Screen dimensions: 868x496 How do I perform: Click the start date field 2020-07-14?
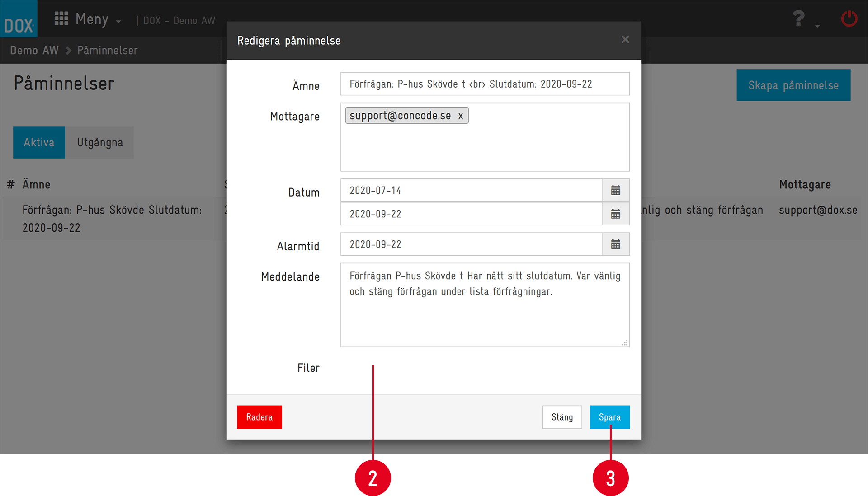(472, 190)
